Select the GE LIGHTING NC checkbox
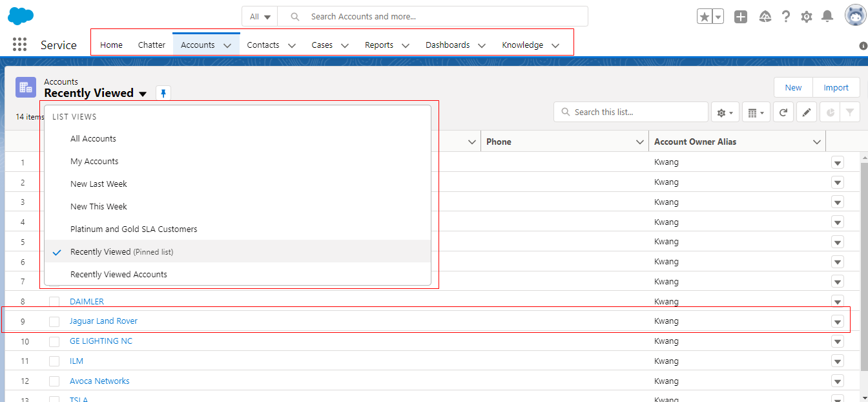 [x=54, y=341]
